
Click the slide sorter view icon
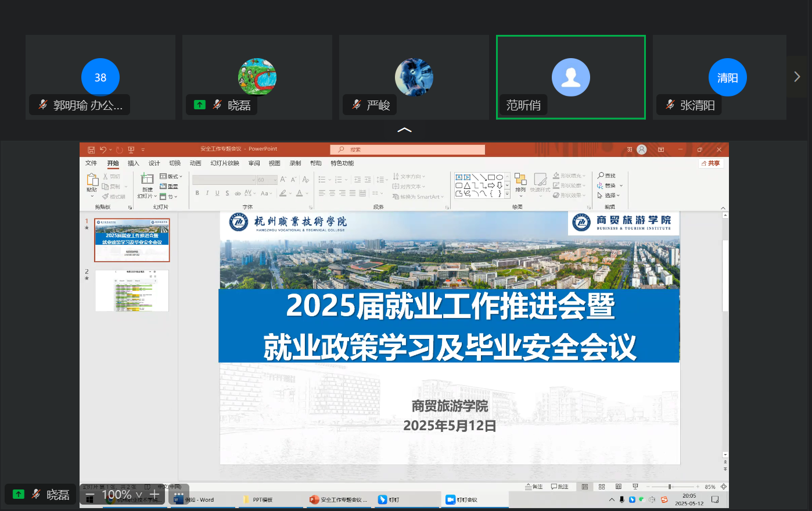point(602,487)
